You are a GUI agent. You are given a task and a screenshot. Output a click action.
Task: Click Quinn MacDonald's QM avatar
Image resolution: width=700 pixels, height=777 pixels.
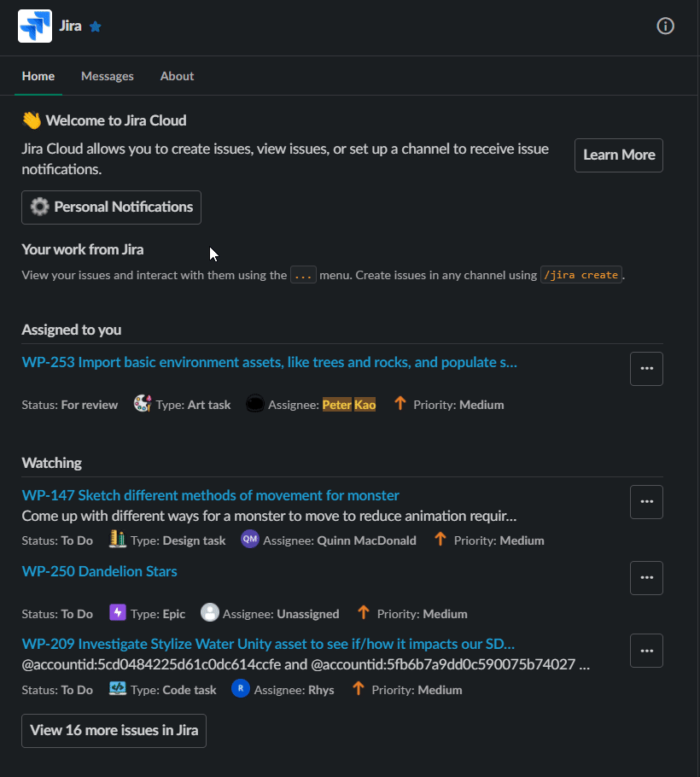[249, 539]
